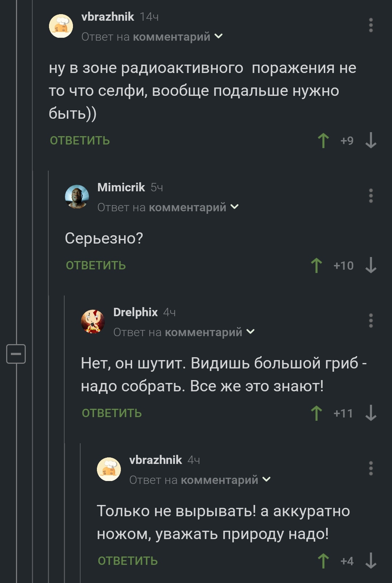Open Drelphix's profile avatar
The image size is (392, 583).
point(93,322)
